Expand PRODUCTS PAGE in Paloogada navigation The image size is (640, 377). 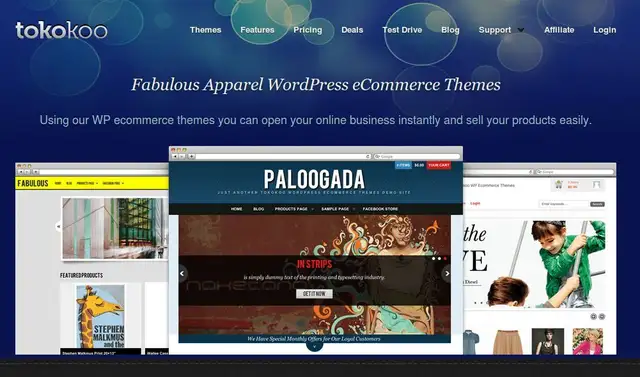294,209
